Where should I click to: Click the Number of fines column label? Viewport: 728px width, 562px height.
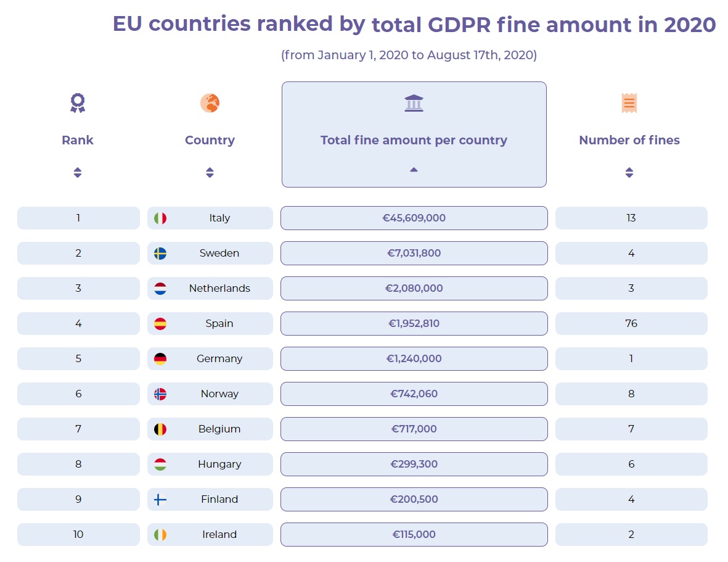pyautogui.click(x=629, y=140)
